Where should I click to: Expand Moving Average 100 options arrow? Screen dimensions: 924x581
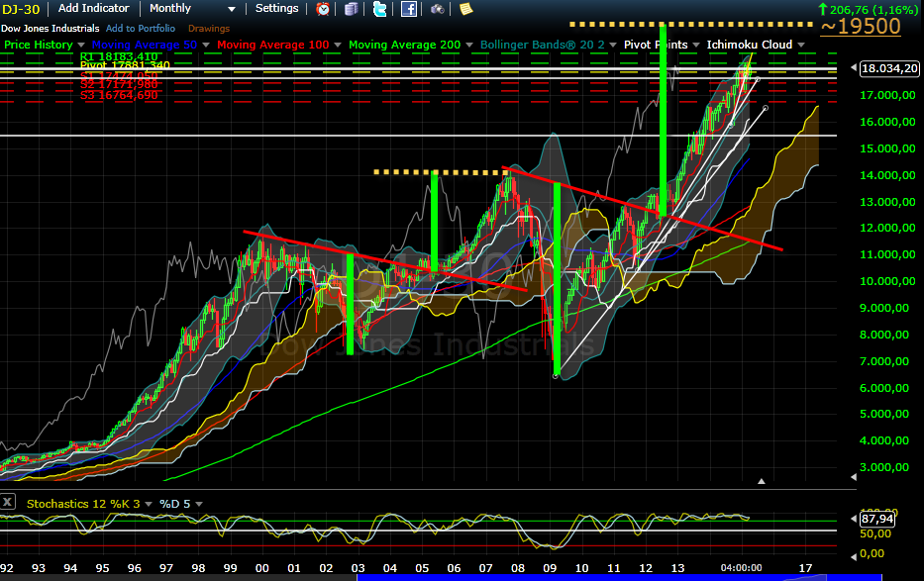point(338,45)
